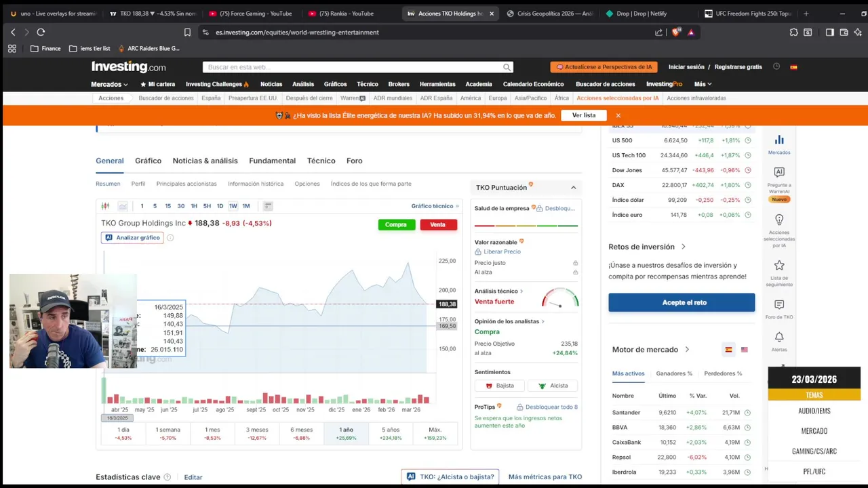Open the Más navigation dropdown
868x488 pixels.
click(703, 84)
